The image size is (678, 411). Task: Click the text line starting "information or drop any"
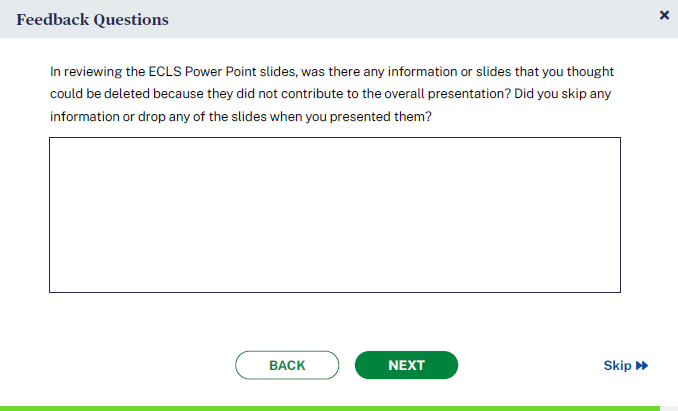point(240,117)
